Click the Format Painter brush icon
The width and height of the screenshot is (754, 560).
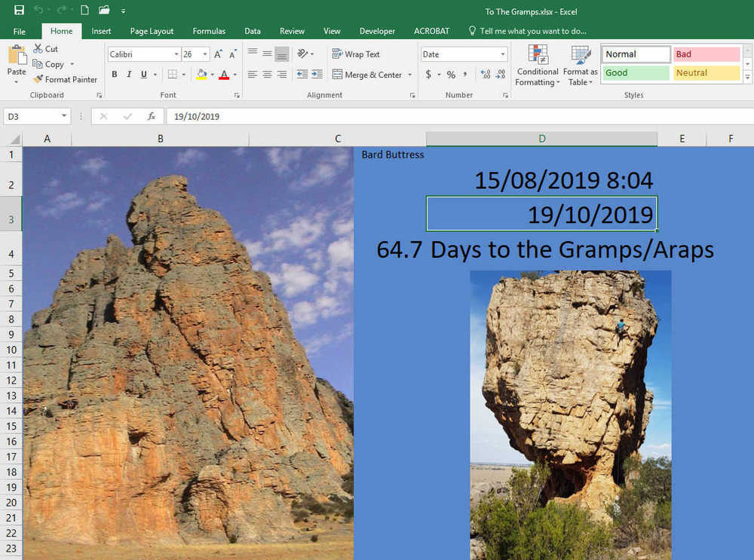coord(38,79)
